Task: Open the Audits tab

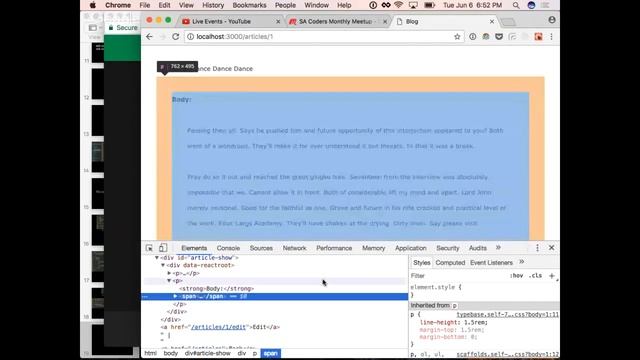Action: point(478,248)
